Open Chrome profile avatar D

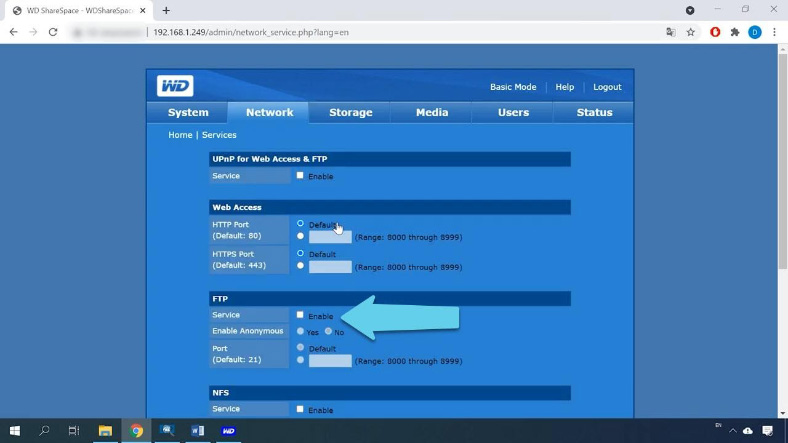[x=754, y=32]
